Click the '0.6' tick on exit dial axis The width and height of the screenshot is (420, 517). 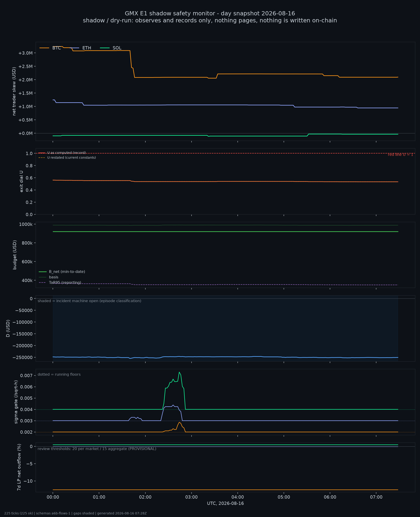coord(29,178)
